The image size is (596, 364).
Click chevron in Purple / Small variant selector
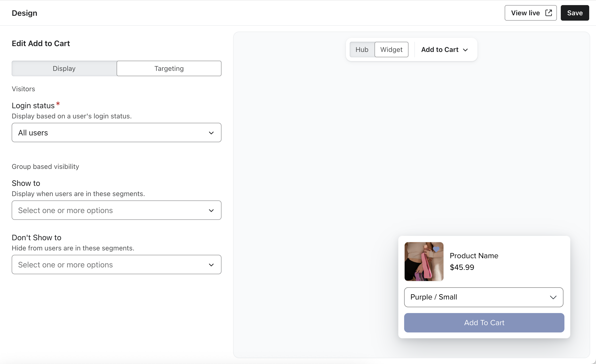click(x=553, y=297)
